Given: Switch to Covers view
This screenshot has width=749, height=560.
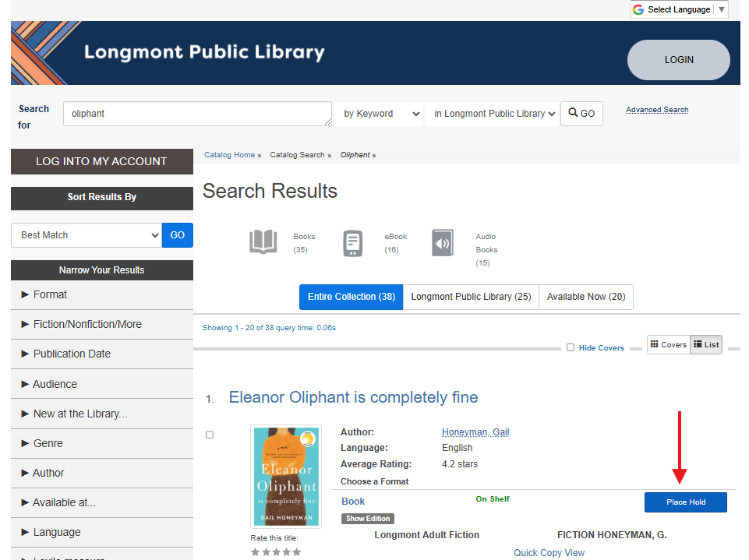Looking at the screenshot, I should tap(668, 345).
